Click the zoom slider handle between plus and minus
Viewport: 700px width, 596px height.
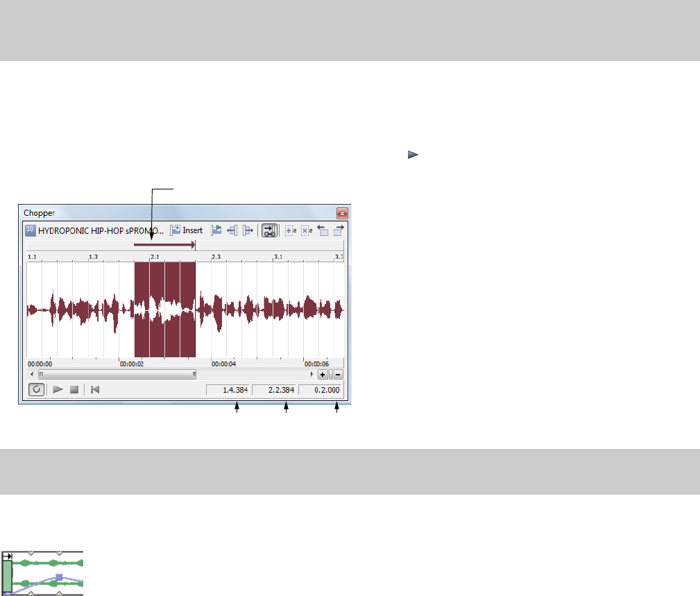click(331, 375)
